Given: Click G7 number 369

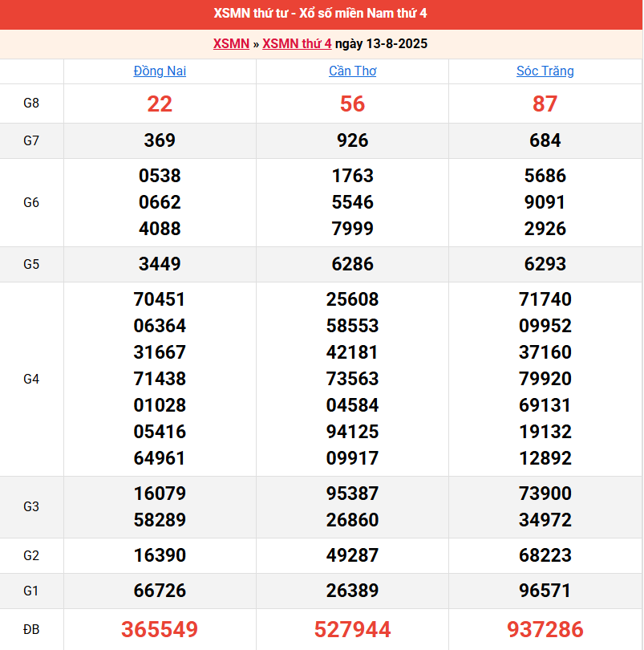Looking at the screenshot, I should 160,140.
